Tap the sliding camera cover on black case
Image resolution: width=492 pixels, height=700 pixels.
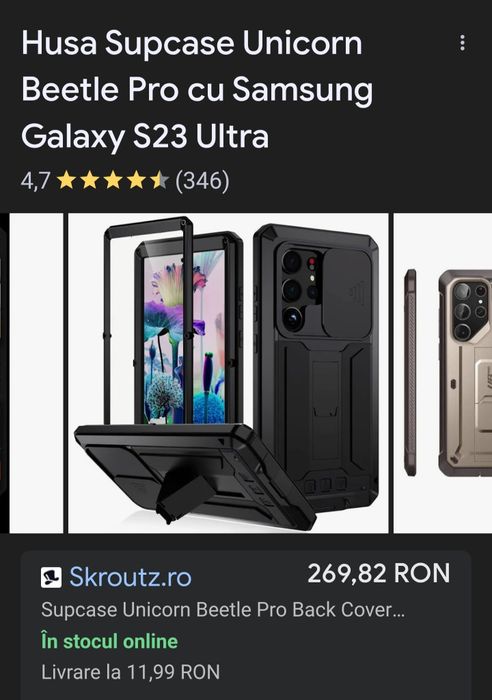pos(347,292)
